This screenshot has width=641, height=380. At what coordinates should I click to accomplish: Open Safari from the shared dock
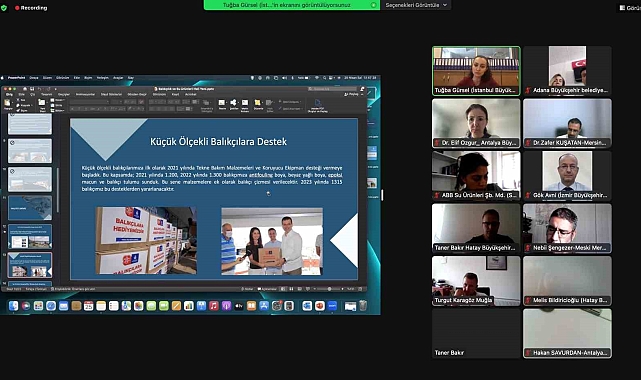[x=51, y=306]
